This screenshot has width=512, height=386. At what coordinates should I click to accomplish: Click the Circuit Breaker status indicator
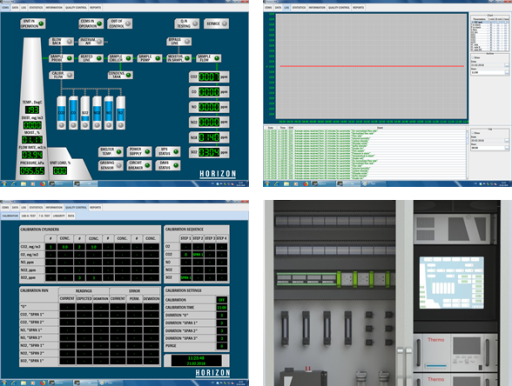coord(139,165)
